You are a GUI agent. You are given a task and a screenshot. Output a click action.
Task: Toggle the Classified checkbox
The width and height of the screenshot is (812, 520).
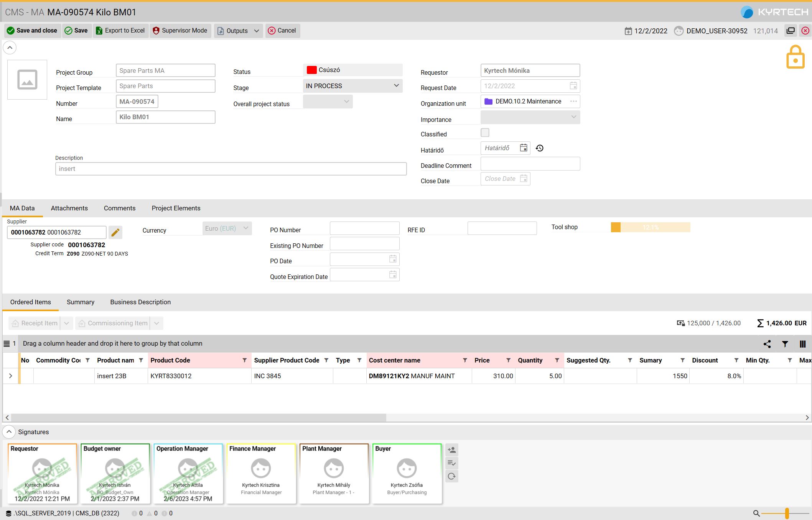tap(485, 133)
